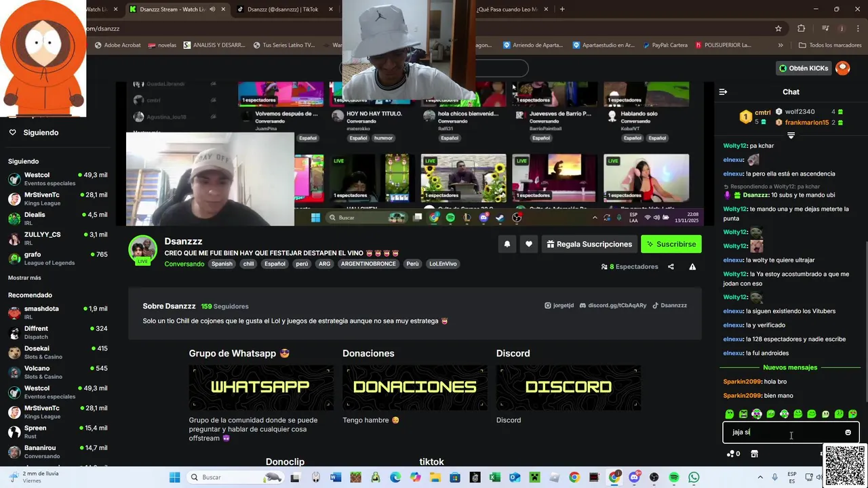Click the Obtén KICKs button
Image resolution: width=868 pixels, height=488 pixels.
tap(804, 68)
